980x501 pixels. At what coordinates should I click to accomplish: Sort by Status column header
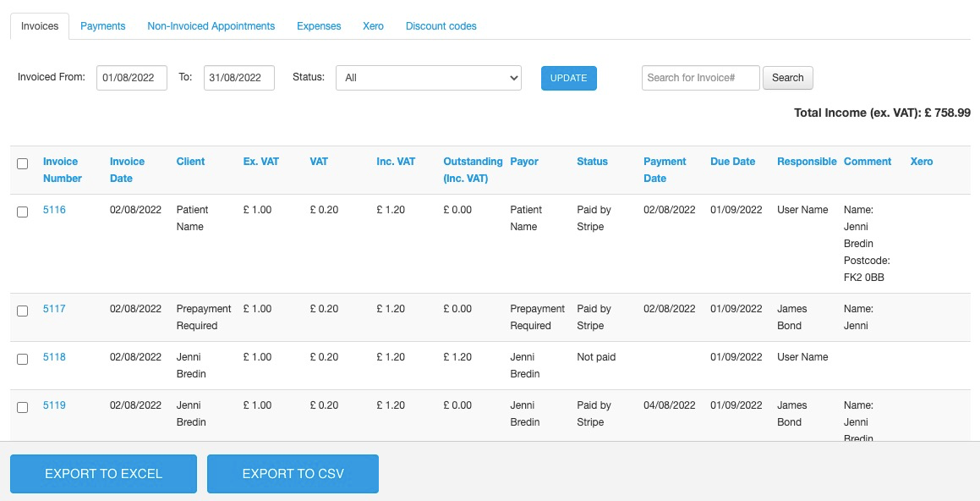click(592, 162)
